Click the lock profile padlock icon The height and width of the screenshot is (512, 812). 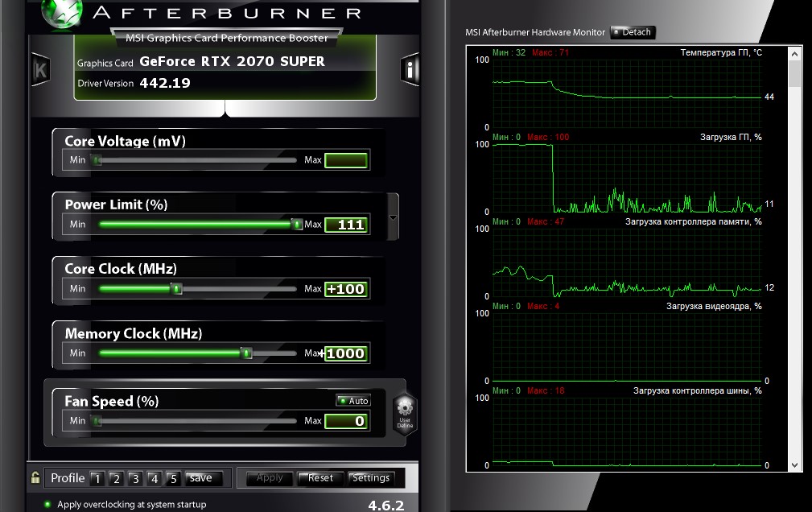point(35,477)
